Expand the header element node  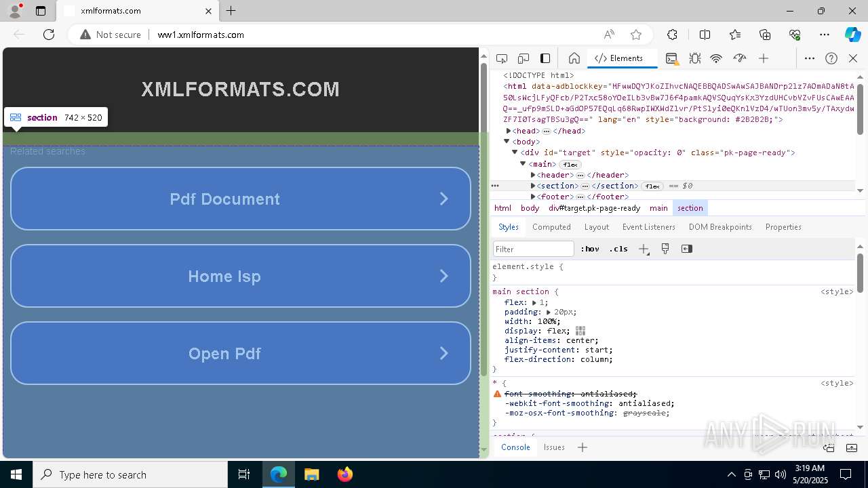[533, 175]
